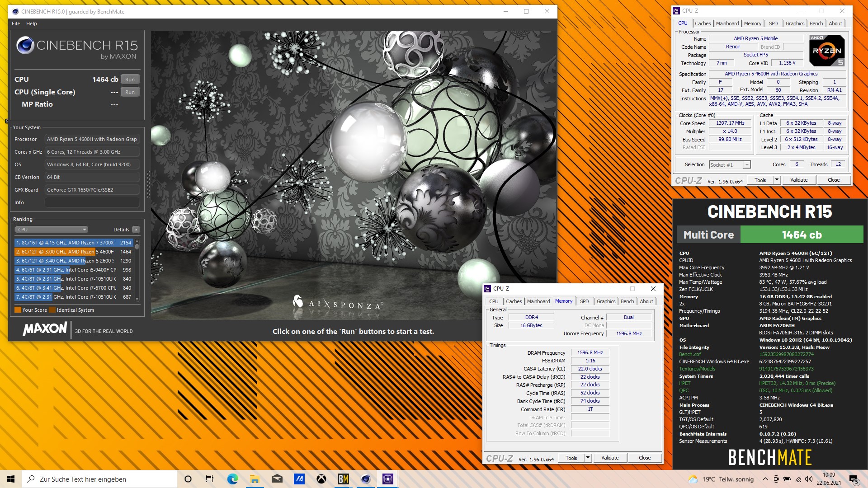The image size is (868, 488).
Task: Click Close button in lower CPU-Z window
Action: [x=645, y=458]
